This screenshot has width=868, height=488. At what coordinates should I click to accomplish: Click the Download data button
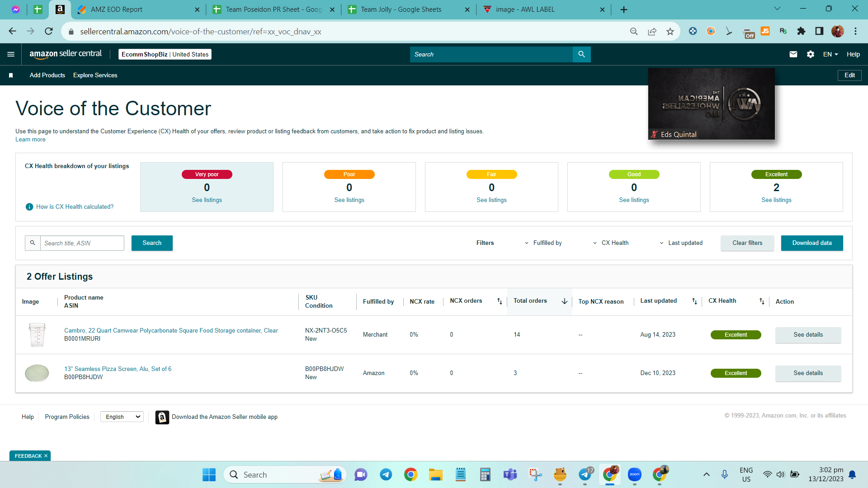click(812, 243)
